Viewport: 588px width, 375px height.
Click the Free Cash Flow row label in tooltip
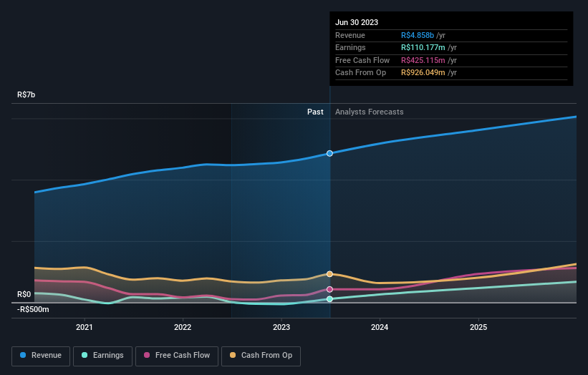(362, 60)
